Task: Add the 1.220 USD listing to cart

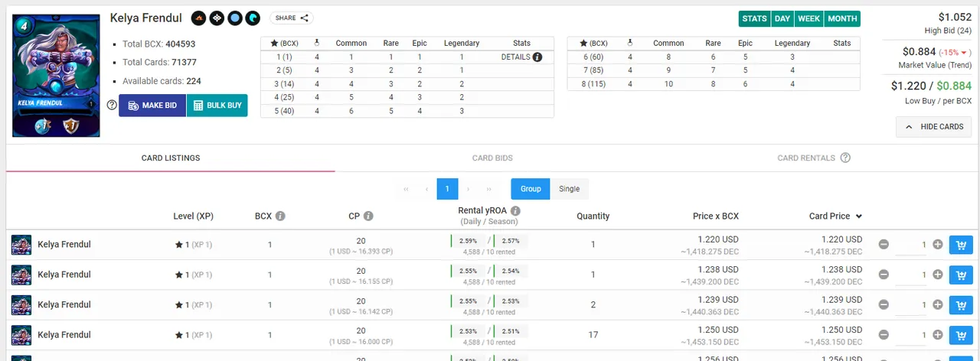Action: tap(961, 245)
